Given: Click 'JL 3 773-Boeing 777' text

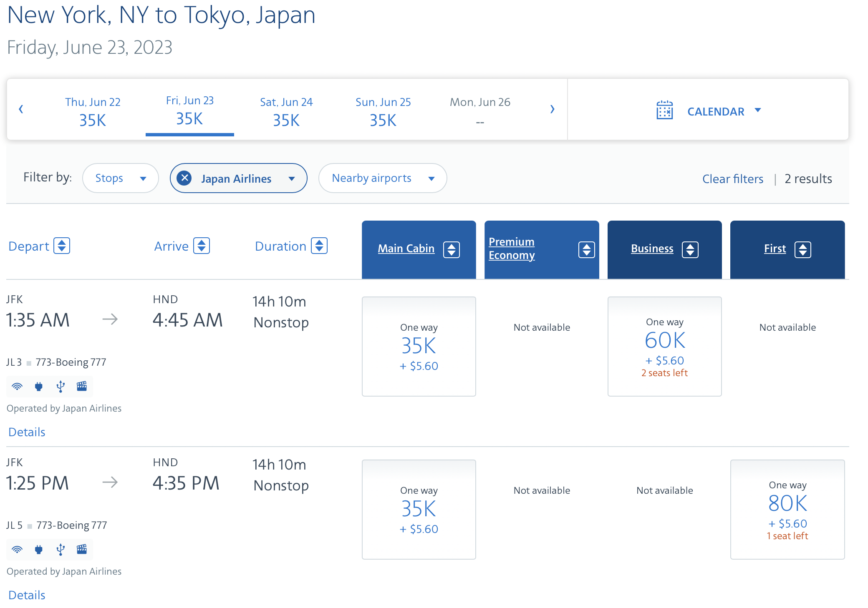Looking at the screenshot, I should click(56, 362).
